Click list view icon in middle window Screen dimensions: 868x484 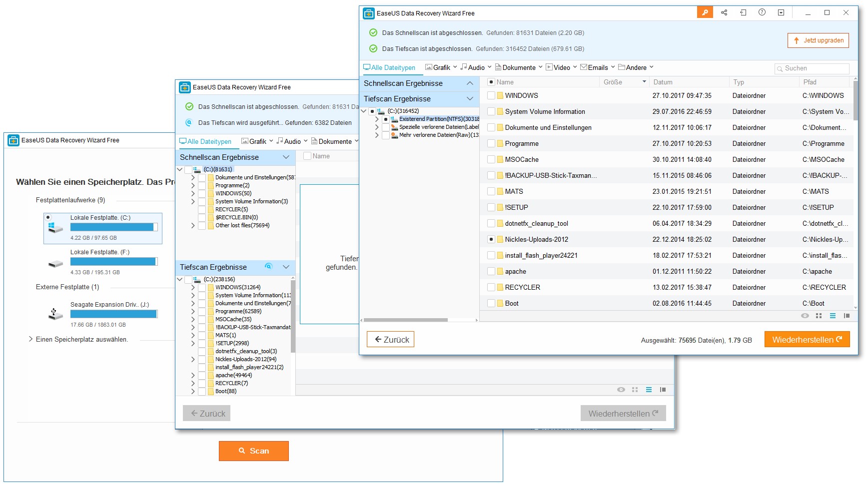[649, 390]
